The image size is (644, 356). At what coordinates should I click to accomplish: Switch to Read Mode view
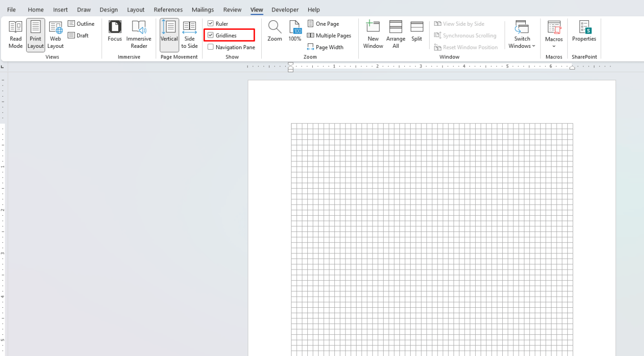[16, 35]
